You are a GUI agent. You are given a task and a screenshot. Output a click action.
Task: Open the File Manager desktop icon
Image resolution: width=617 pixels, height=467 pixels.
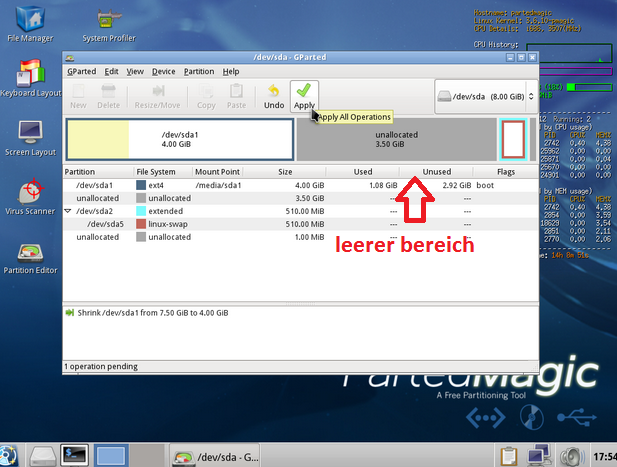coord(30,24)
